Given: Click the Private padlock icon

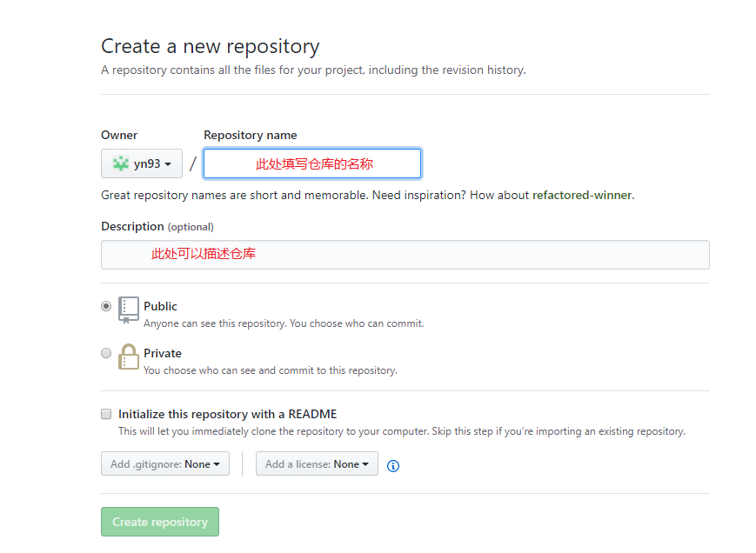Looking at the screenshot, I should (128, 357).
